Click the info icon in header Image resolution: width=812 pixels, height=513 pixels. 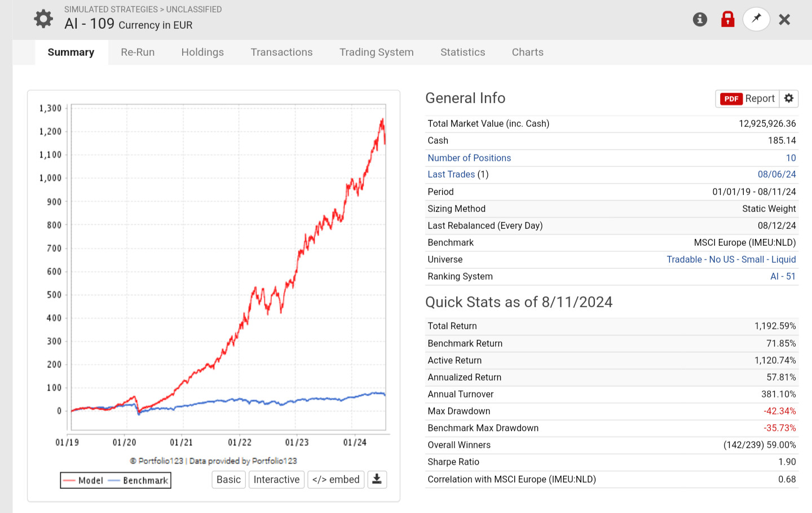click(700, 20)
